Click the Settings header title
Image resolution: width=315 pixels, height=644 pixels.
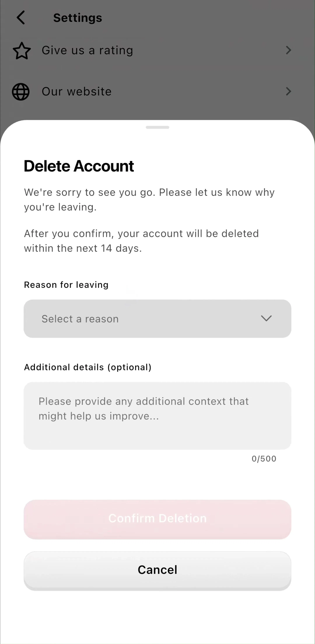pyautogui.click(x=78, y=18)
